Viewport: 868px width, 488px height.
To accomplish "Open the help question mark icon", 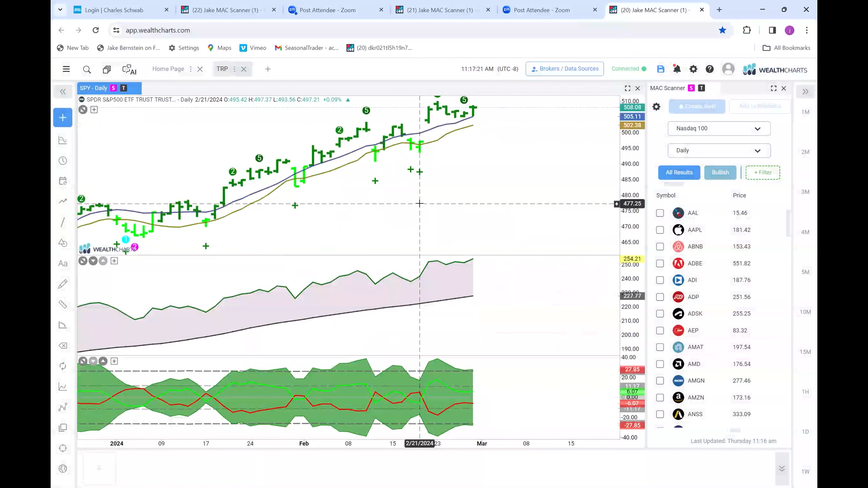I will (x=710, y=69).
